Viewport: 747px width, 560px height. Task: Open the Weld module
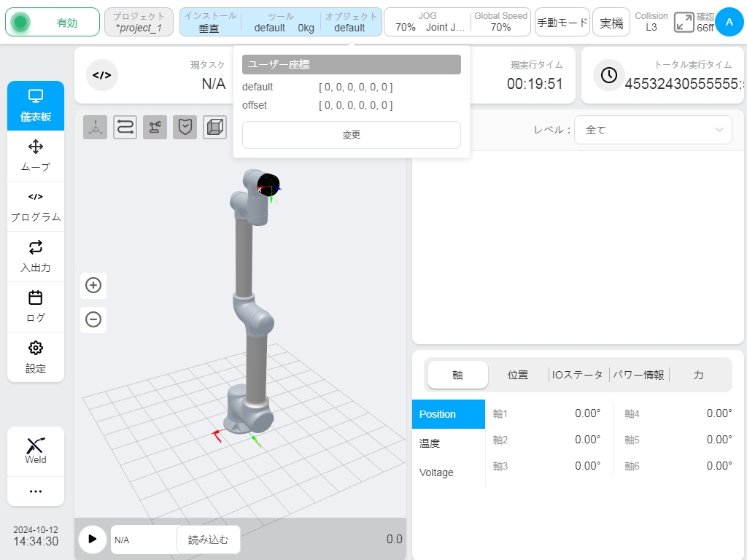coord(36,451)
